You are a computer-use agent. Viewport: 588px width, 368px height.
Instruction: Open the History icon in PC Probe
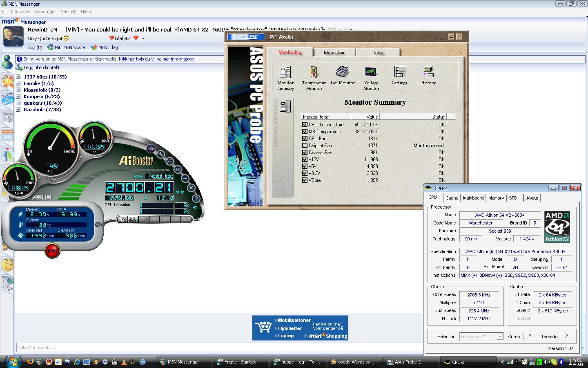click(x=428, y=76)
